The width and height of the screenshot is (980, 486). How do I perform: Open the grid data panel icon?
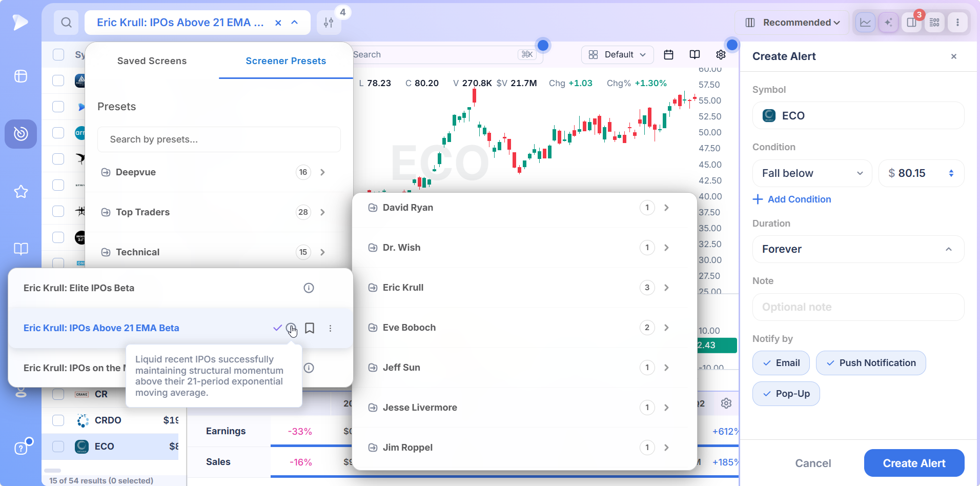click(934, 23)
